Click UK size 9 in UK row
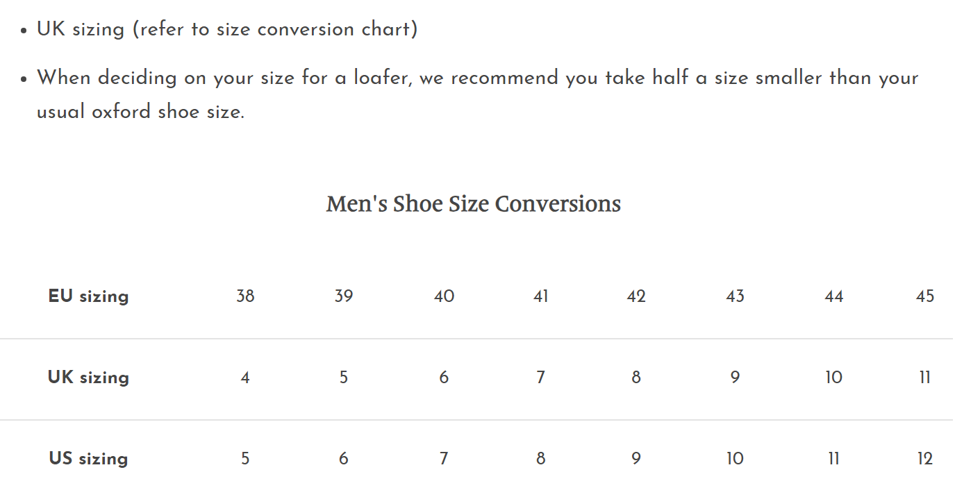The image size is (980, 497). [735, 378]
